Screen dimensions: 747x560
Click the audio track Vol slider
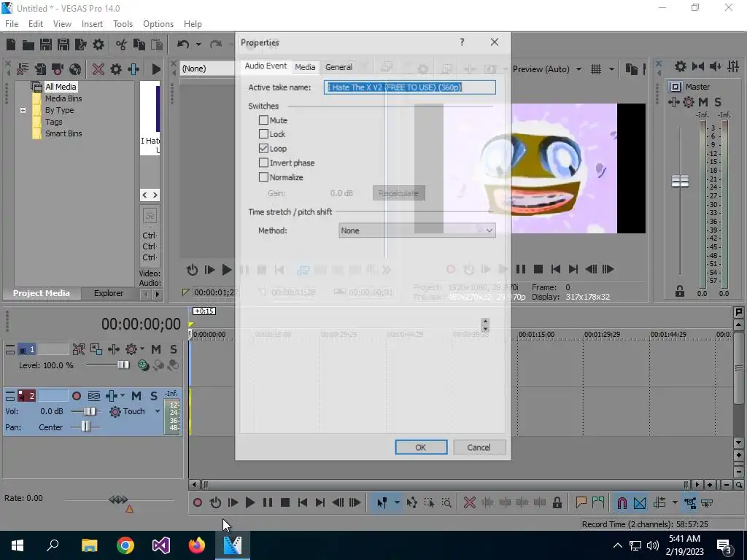click(x=89, y=411)
